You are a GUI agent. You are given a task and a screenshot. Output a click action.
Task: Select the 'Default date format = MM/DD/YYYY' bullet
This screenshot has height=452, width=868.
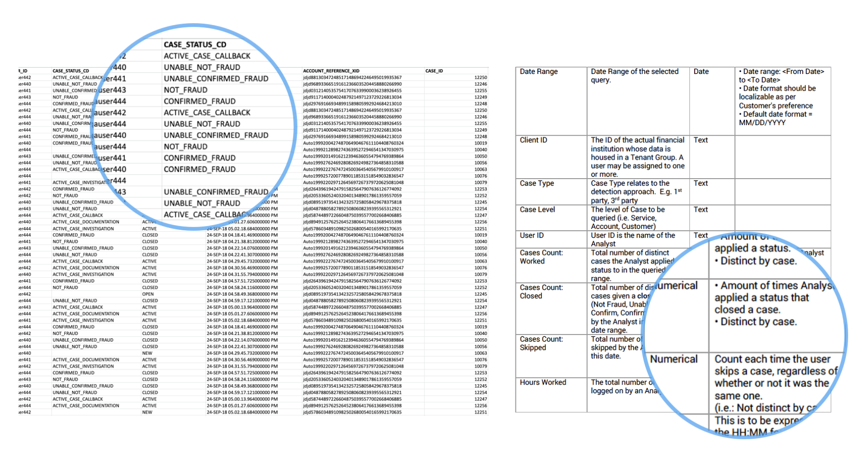coord(776,118)
